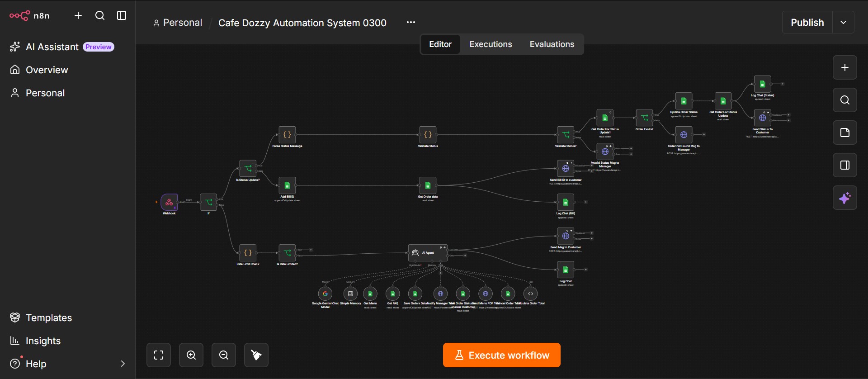Viewport: 868px width, 379px height.
Task: Click Execute workflow button
Action: 502,355
